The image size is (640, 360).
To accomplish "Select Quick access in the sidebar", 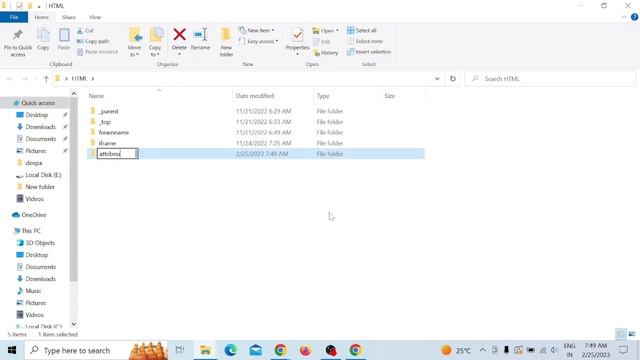I will point(38,103).
